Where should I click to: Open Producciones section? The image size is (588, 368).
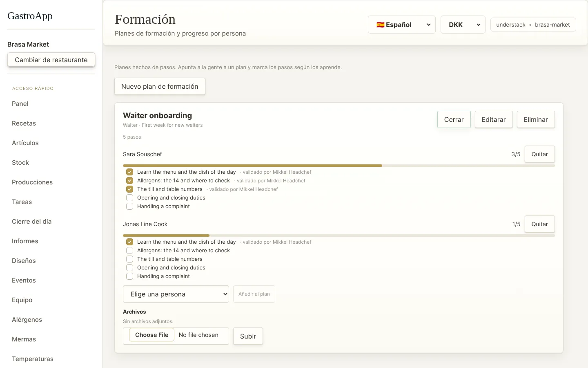click(32, 182)
